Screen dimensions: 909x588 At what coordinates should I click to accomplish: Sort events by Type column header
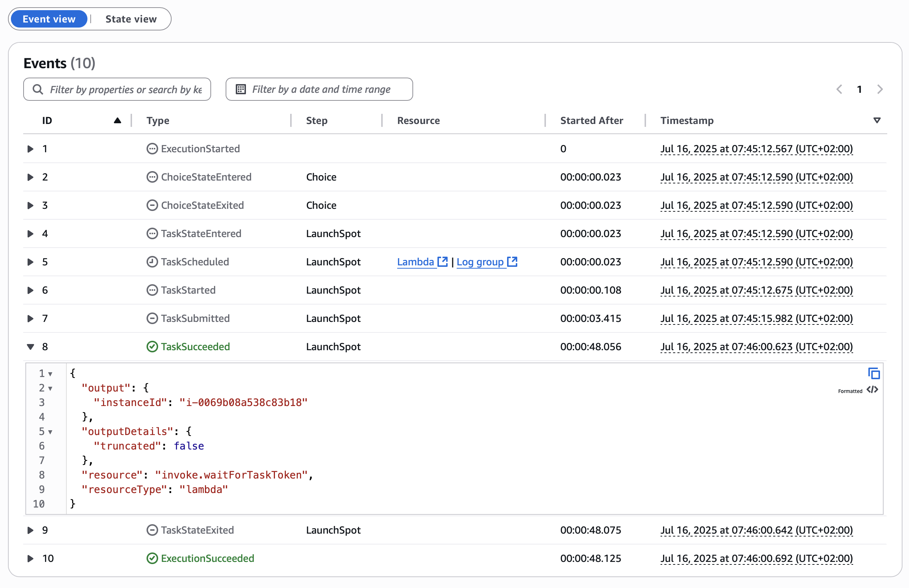click(x=158, y=121)
